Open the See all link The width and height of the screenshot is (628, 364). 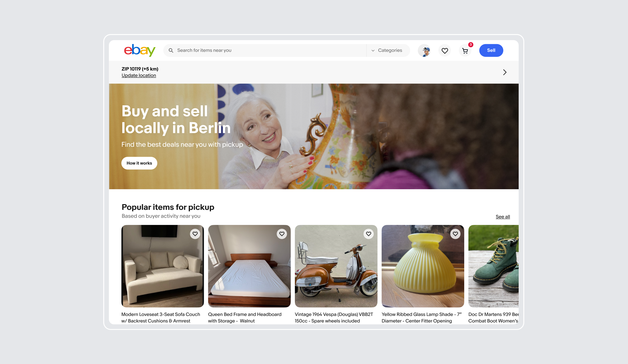point(503,217)
